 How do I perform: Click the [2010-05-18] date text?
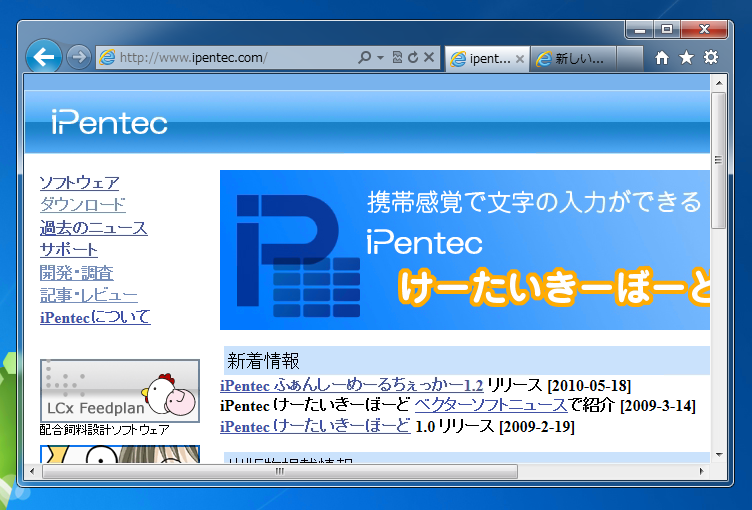pos(589,386)
